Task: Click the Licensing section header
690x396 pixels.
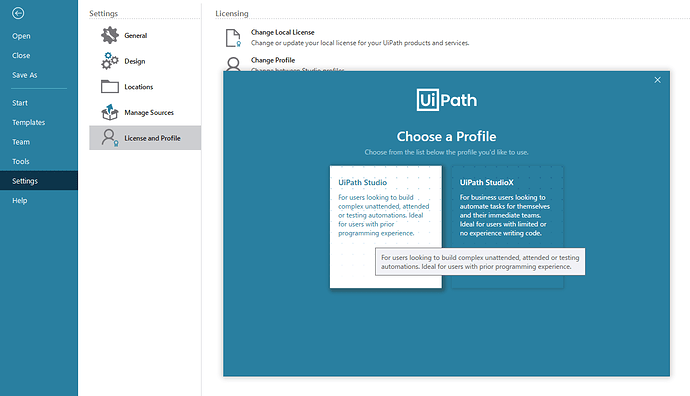Action: click(x=232, y=14)
